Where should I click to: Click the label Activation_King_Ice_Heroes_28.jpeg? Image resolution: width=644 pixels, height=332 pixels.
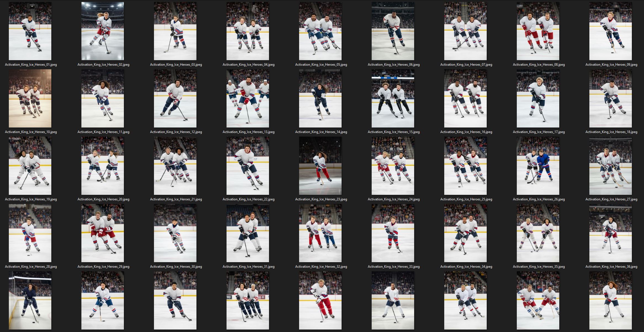click(x=31, y=267)
